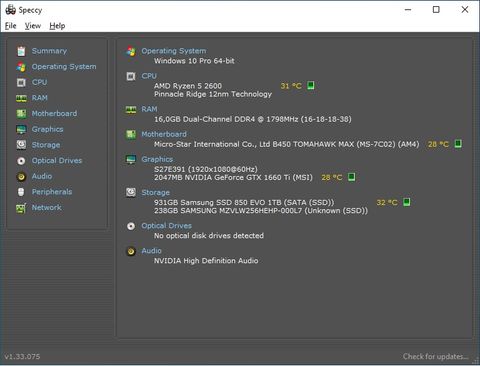Click the Network icon in sidebar

click(x=21, y=208)
